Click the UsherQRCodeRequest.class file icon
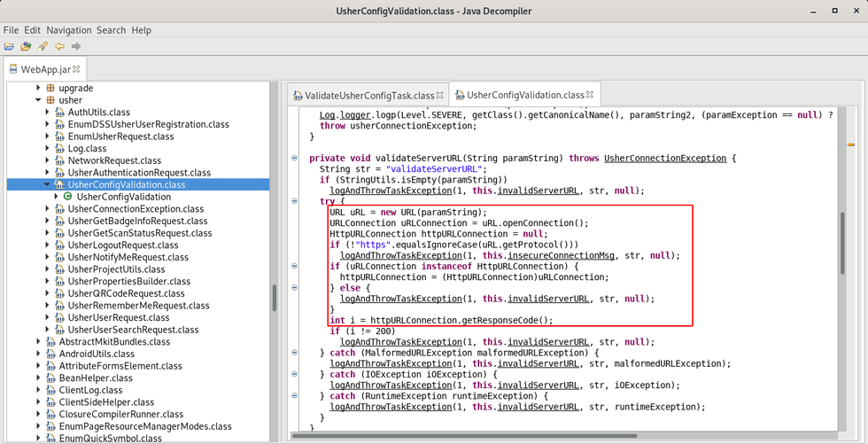Screen dimensions: 868x444 click(60, 293)
